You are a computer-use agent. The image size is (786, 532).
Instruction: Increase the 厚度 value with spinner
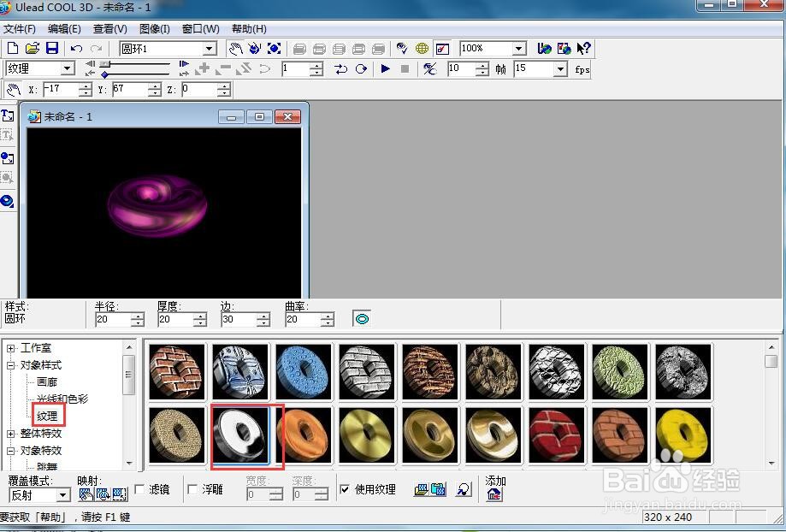[x=200, y=316]
